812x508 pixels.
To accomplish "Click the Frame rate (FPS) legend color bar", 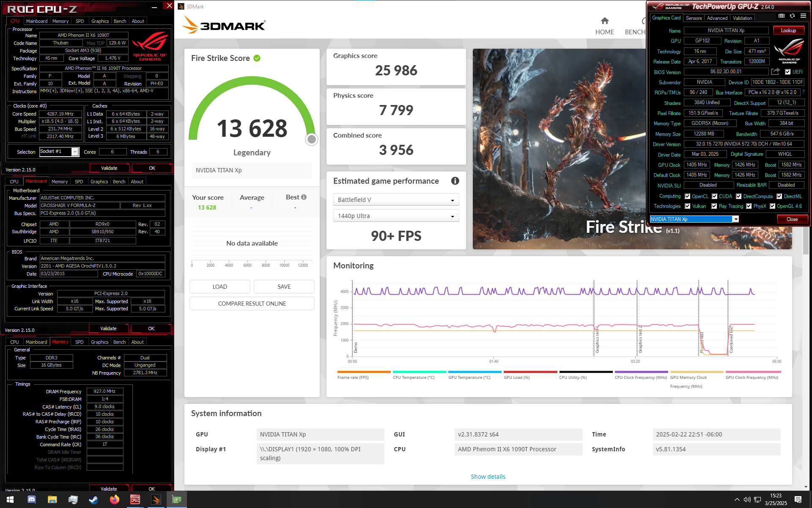I will coord(364,372).
